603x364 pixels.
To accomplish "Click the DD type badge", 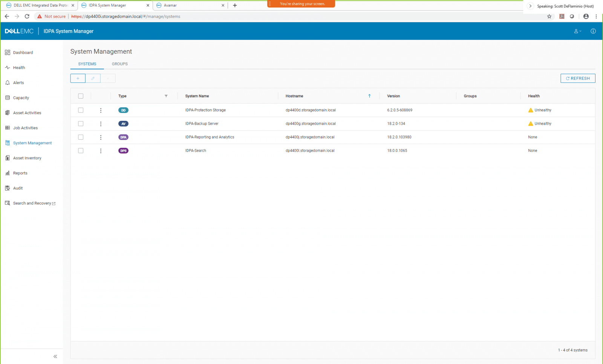I will pyautogui.click(x=123, y=110).
